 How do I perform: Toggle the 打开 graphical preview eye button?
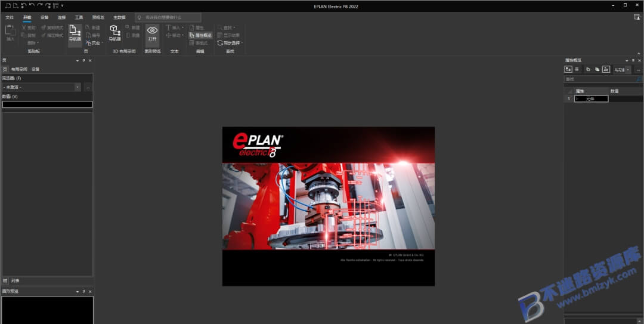pyautogui.click(x=153, y=34)
